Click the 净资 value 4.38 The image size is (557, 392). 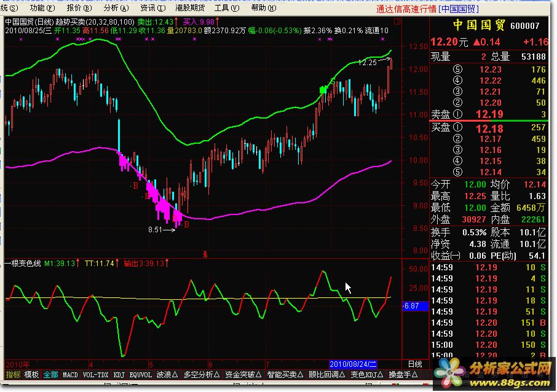click(478, 244)
